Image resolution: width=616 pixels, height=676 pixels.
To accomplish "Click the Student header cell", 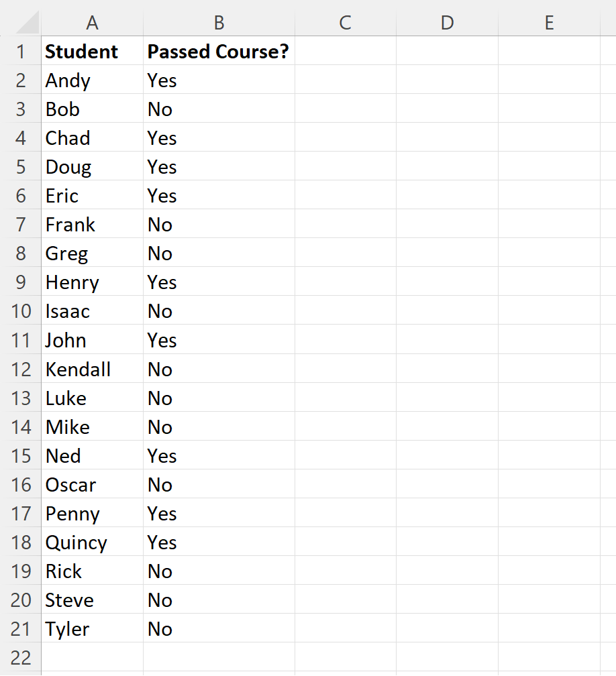I will [92, 52].
